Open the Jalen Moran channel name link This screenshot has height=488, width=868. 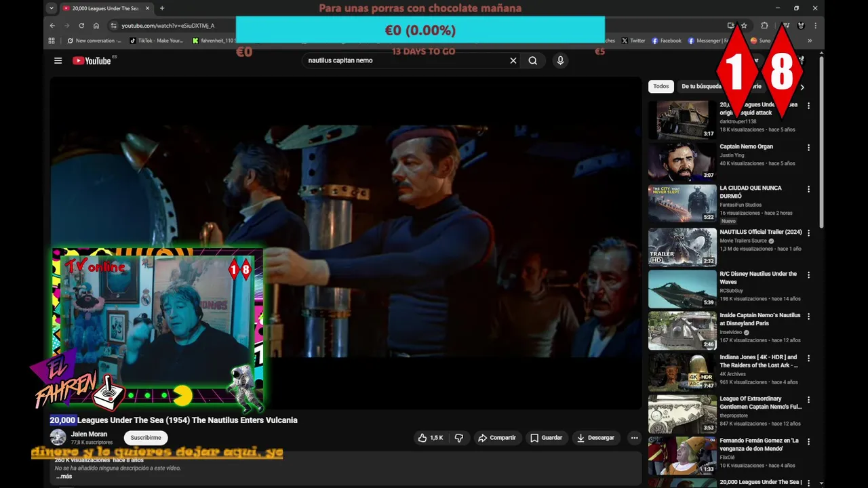coord(89,434)
